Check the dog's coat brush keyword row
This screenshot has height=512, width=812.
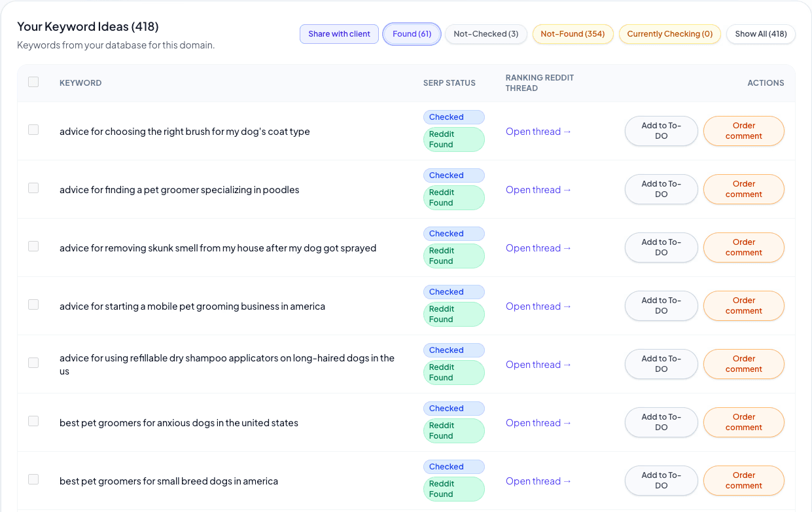tap(33, 130)
